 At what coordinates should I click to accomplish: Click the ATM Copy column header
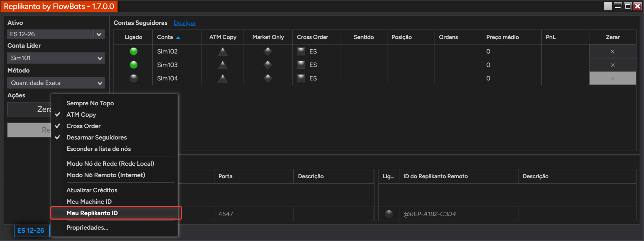(x=223, y=37)
